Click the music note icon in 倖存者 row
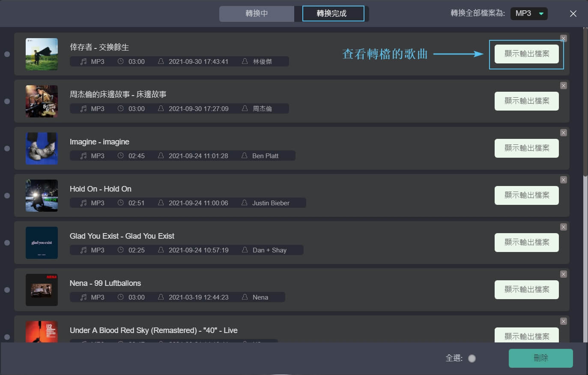The image size is (588, 375). pyautogui.click(x=84, y=62)
